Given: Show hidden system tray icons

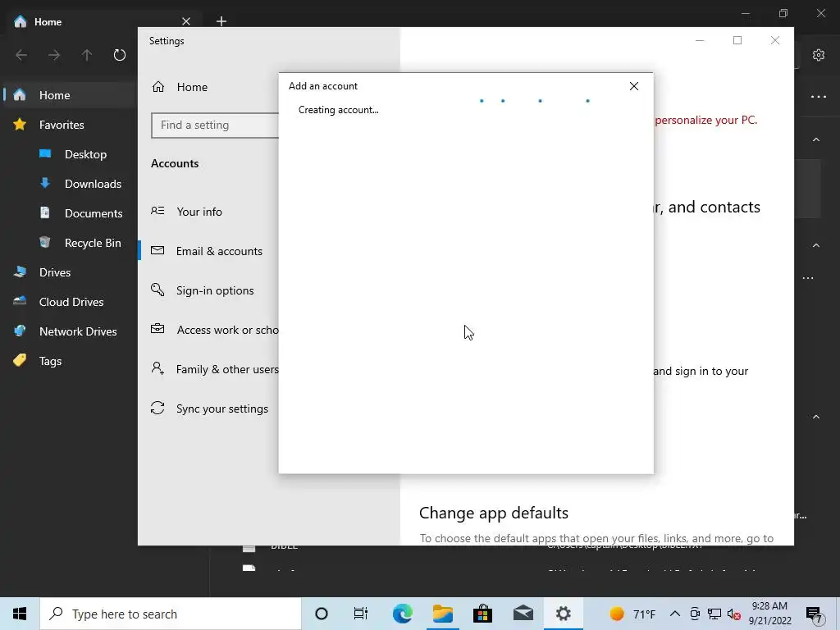Looking at the screenshot, I should (675, 614).
